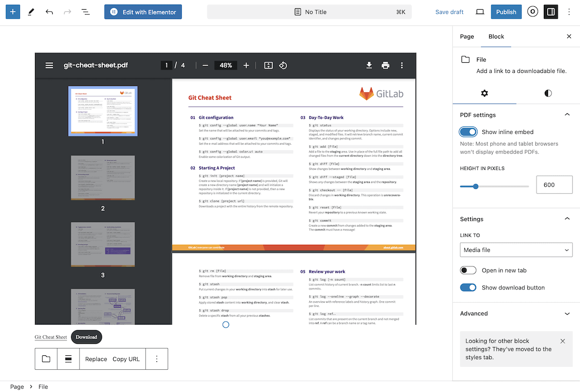Disable Show download button toggle
Image resolution: width=580 pixels, height=392 pixels.
pos(468,288)
